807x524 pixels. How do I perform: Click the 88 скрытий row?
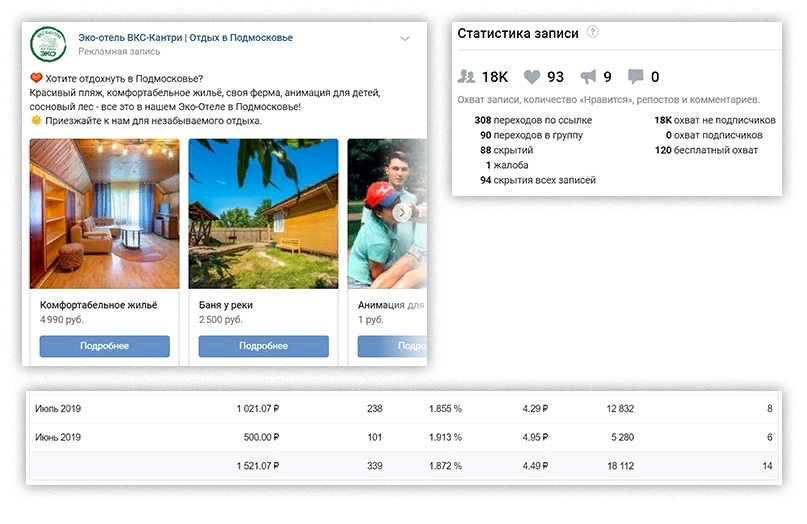[x=506, y=150]
